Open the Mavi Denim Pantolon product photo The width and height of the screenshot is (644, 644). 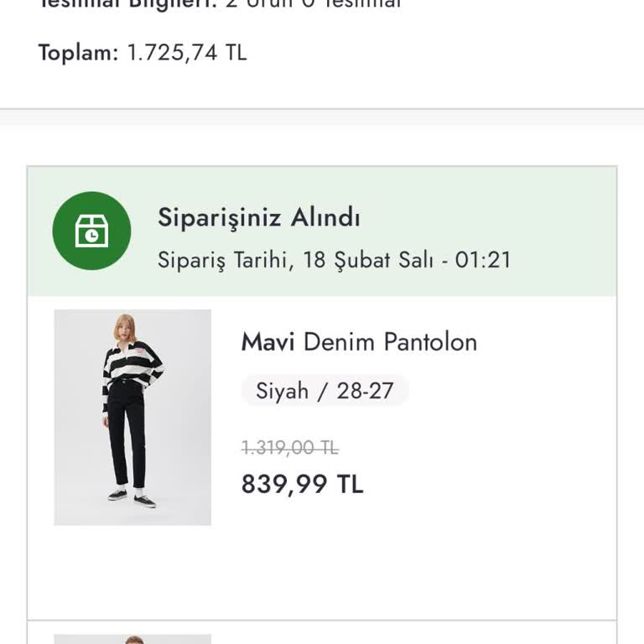click(132, 417)
